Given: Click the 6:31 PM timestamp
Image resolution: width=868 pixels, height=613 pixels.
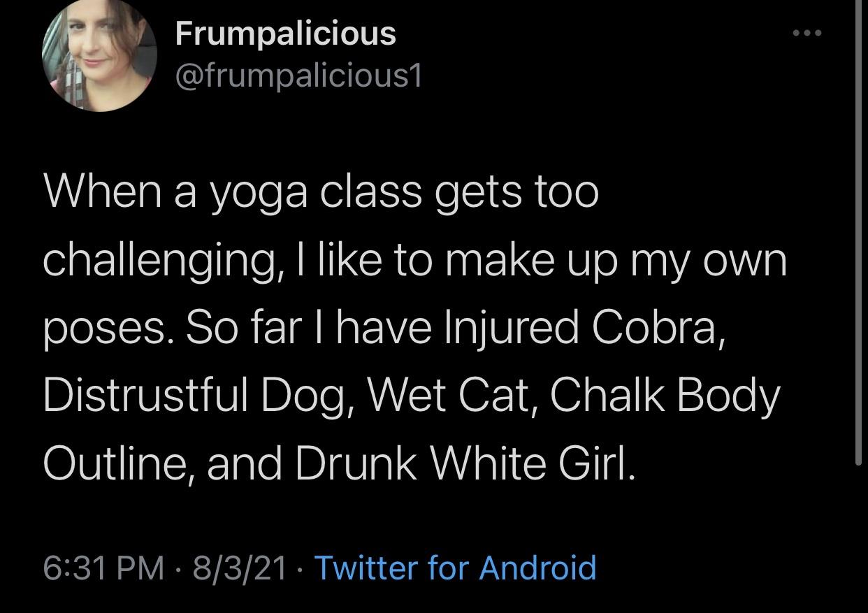Looking at the screenshot, I should click(103, 567).
